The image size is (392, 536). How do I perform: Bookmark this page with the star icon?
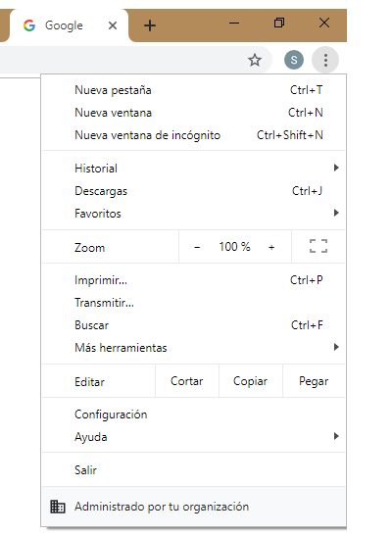255,60
